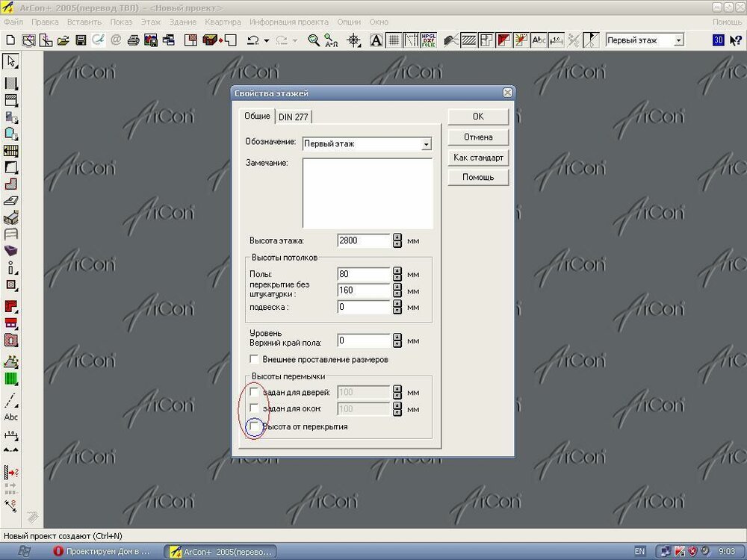Toggle the text 'A' display toolbar icon
Image resolution: width=747 pixels, height=560 pixels.
pos(376,40)
